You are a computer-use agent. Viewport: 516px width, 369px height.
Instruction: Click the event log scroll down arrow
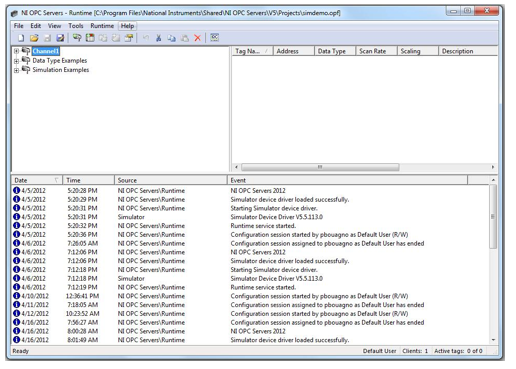tap(493, 340)
